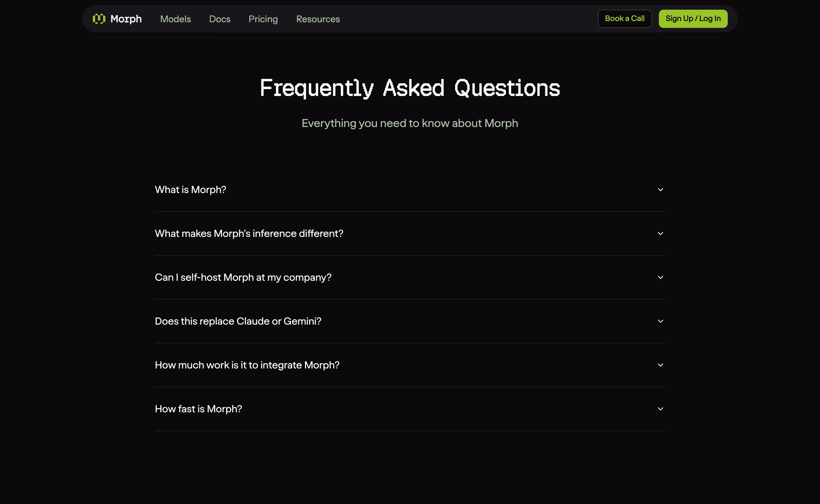Go to the Docs nav item
Image resolution: width=820 pixels, height=504 pixels.
(220, 19)
